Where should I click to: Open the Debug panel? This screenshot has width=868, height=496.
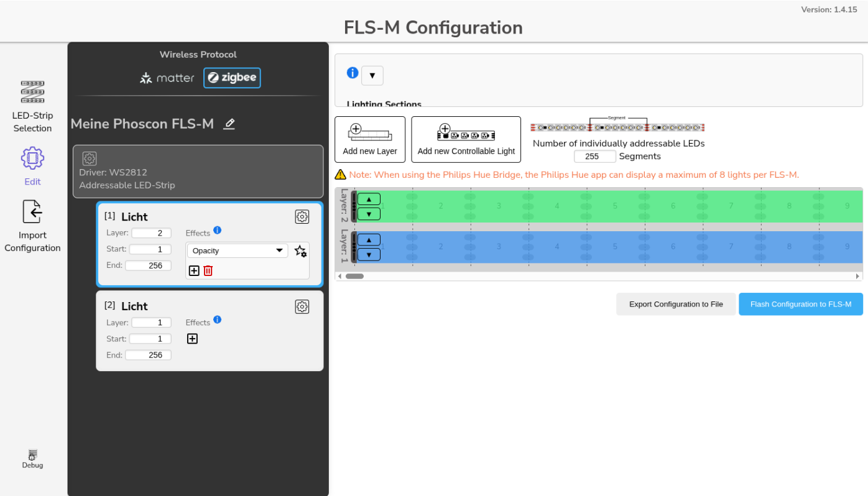32,459
